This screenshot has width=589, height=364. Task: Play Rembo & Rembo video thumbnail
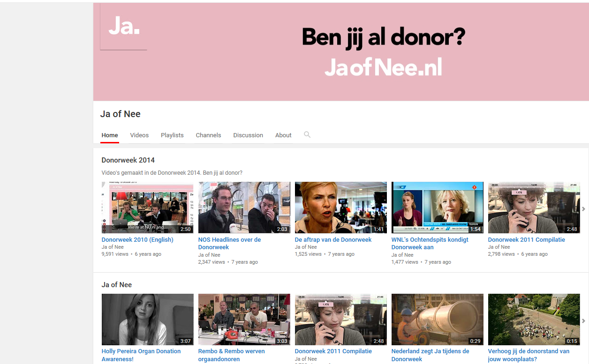tap(244, 319)
